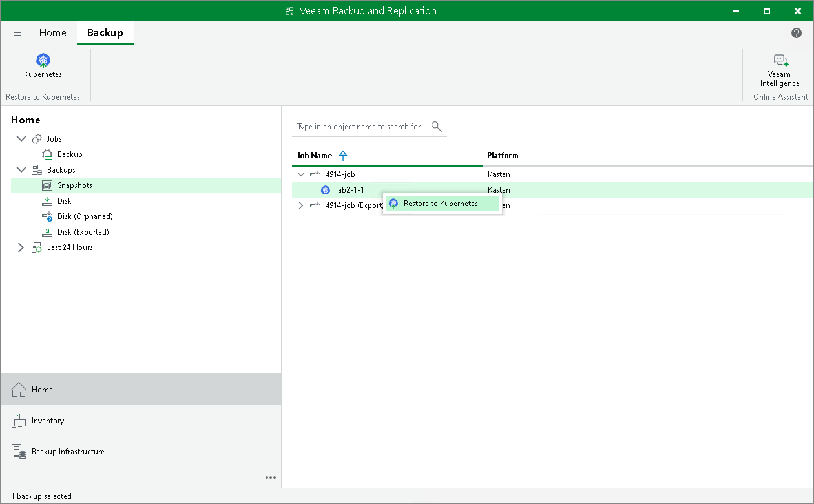Click the search magnifier icon

click(x=437, y=126)
